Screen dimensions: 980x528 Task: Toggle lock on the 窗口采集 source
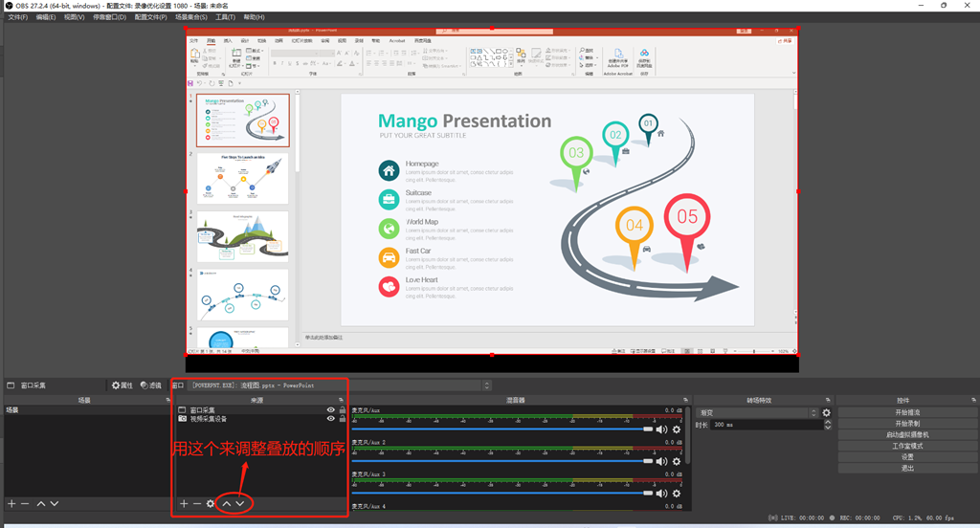[343, 409]
